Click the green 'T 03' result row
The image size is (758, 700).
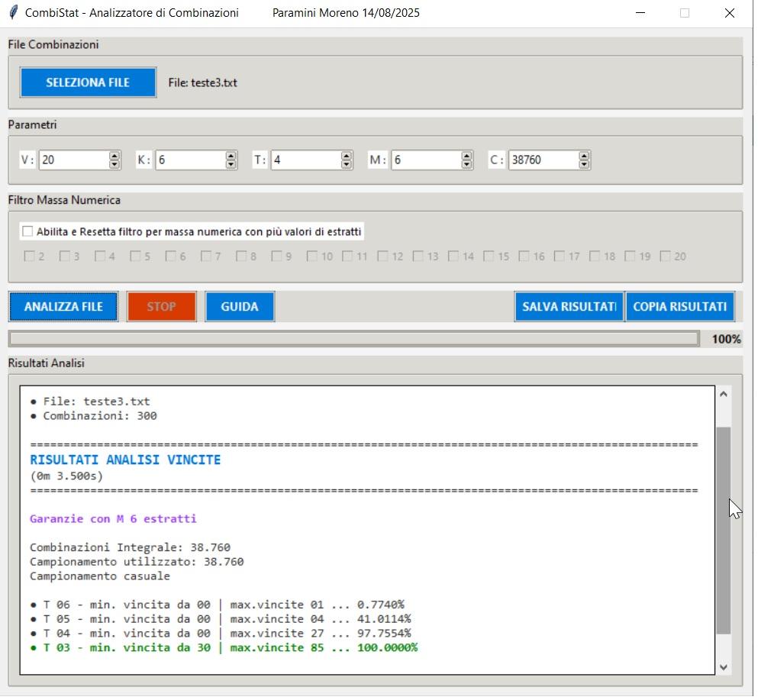224,649
